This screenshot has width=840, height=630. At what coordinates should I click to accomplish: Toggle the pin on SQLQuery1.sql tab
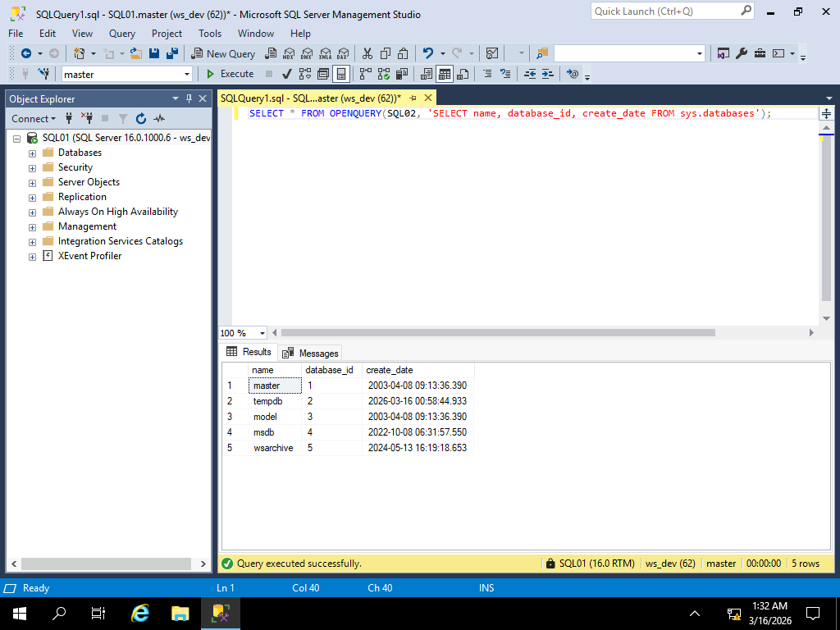(413, 98)
